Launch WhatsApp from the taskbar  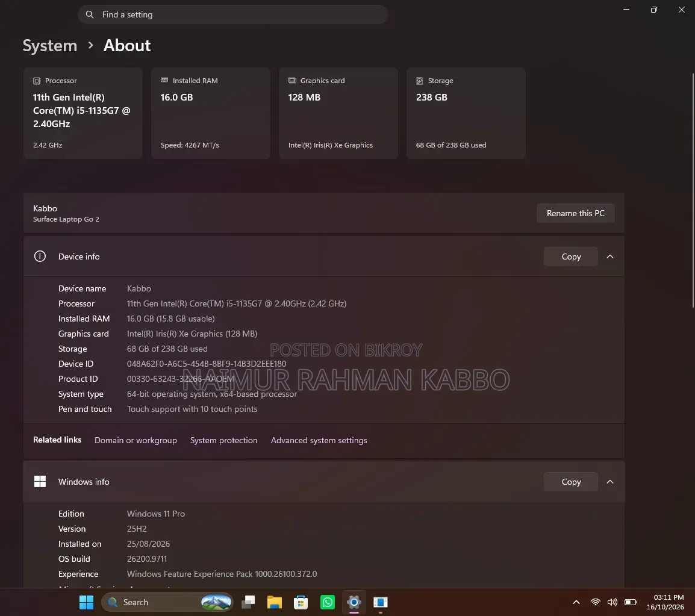click(328, 602)
